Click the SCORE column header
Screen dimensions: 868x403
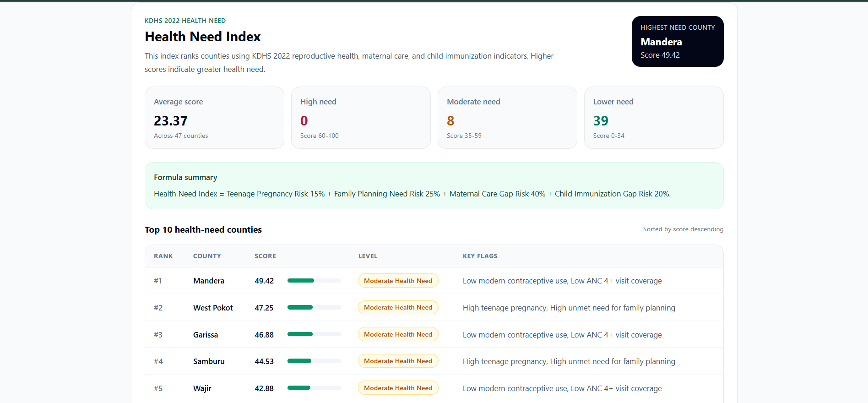point(266,256)
